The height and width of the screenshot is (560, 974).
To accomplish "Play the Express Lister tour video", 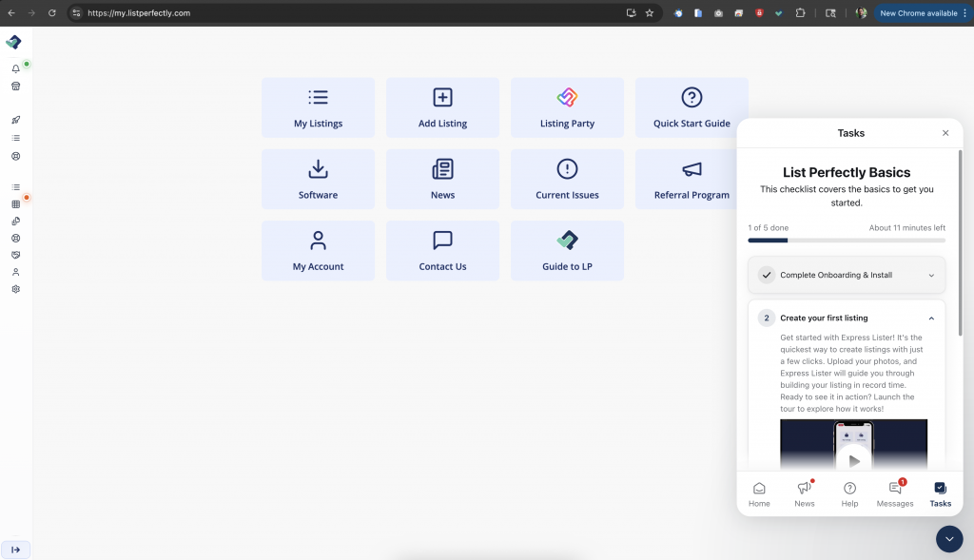I will [853, 460].
